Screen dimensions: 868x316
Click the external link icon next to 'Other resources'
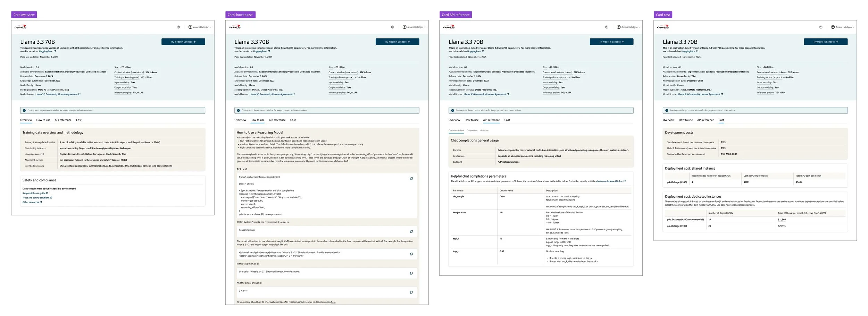[41, 202]
